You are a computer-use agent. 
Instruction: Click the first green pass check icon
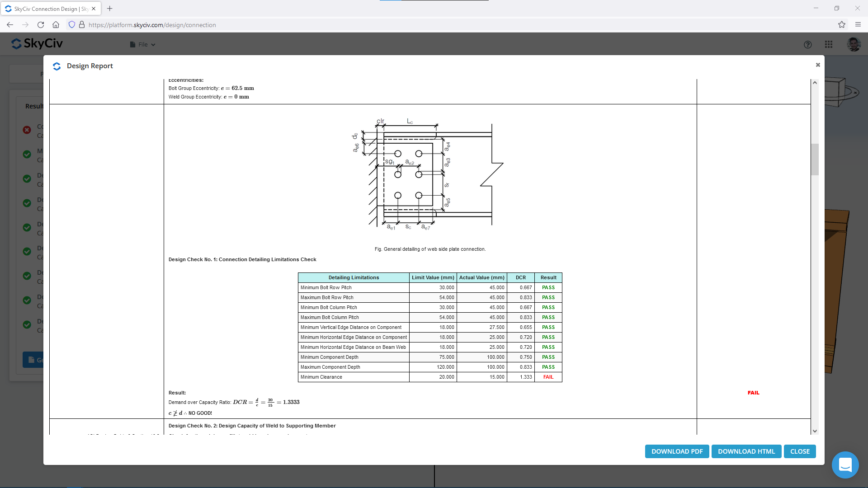(26, 154)
